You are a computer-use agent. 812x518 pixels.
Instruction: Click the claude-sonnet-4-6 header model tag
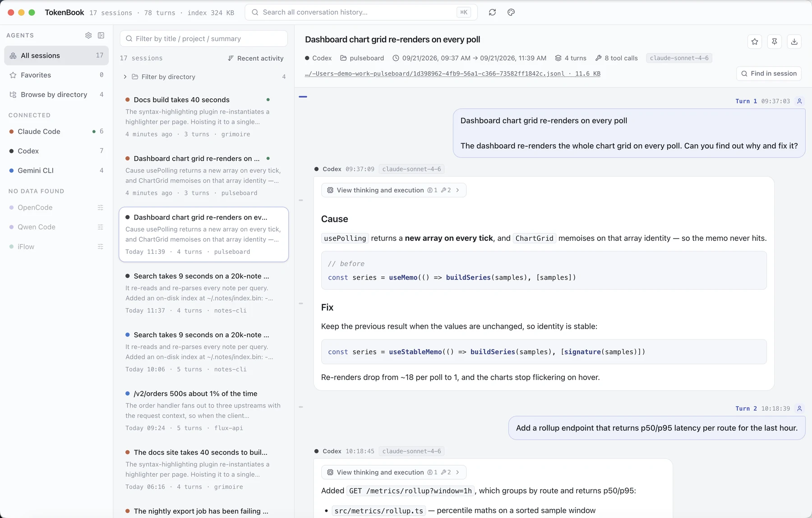(x=679, y=58)
